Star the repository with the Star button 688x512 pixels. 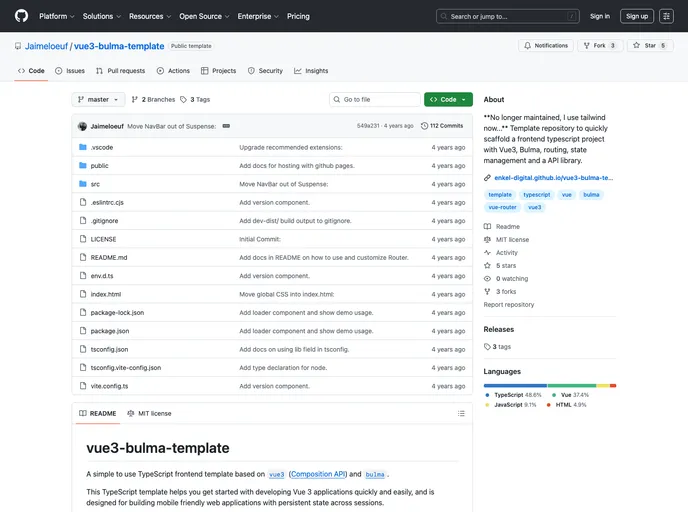coord(650,46)
